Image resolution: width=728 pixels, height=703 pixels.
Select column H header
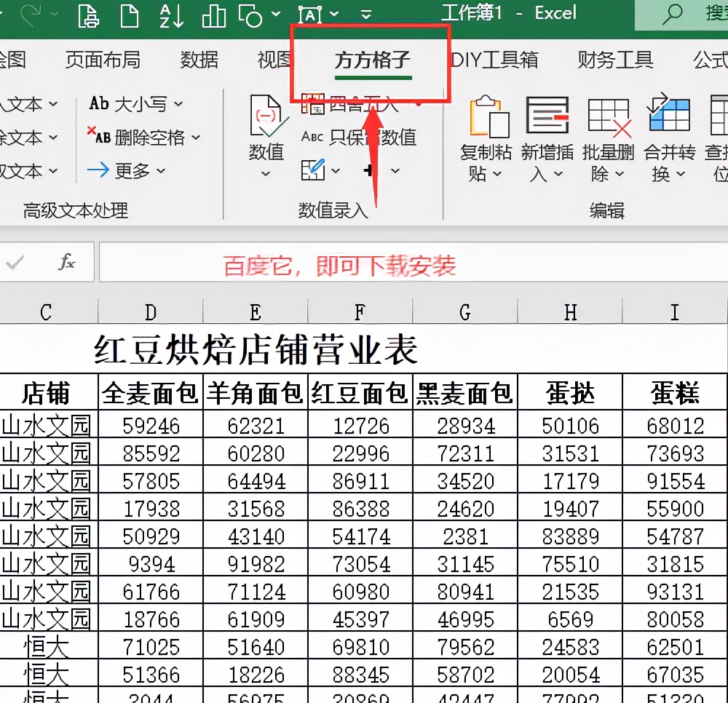click(570, 311)
